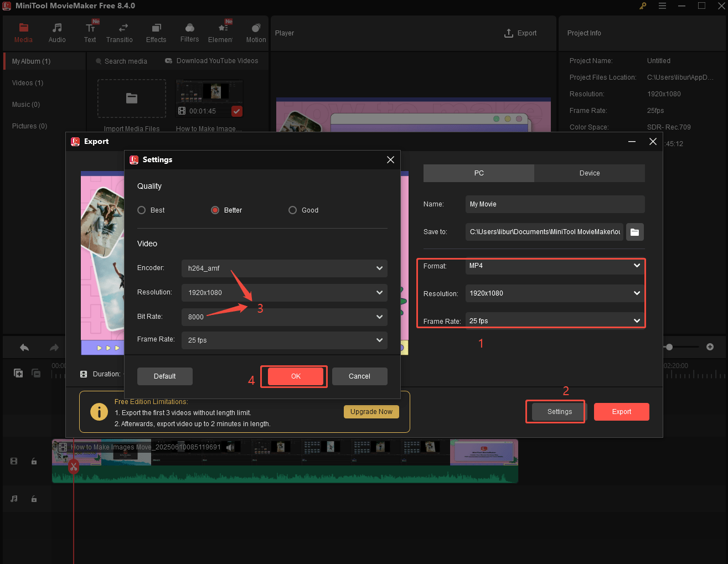Select the Best quality radio button

(141, 210)
